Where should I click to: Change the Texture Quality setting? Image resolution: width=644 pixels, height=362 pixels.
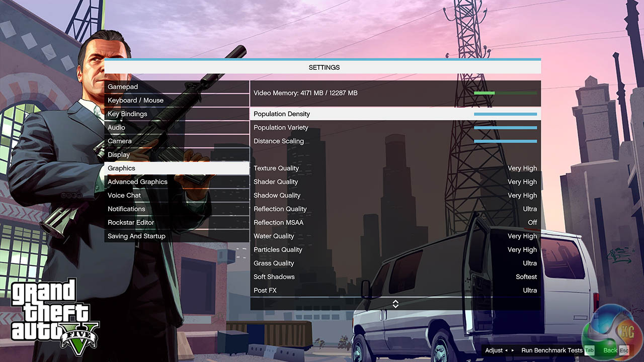(395, 168)
